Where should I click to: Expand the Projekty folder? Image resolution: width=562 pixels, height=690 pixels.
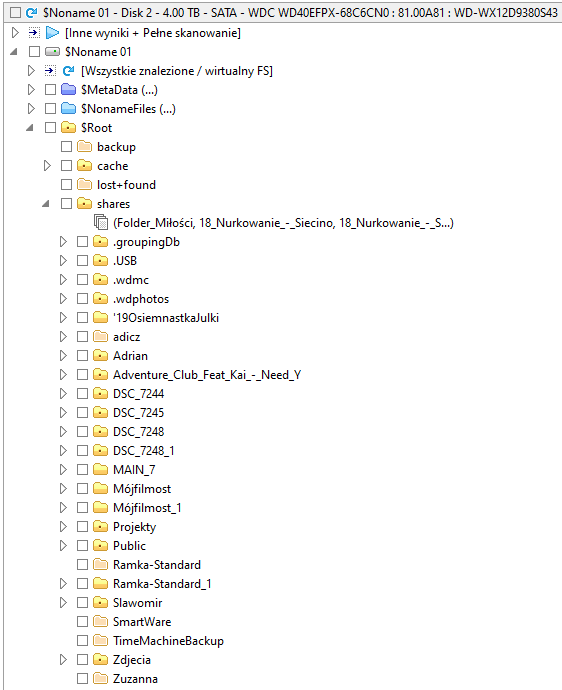pos(63,526)
